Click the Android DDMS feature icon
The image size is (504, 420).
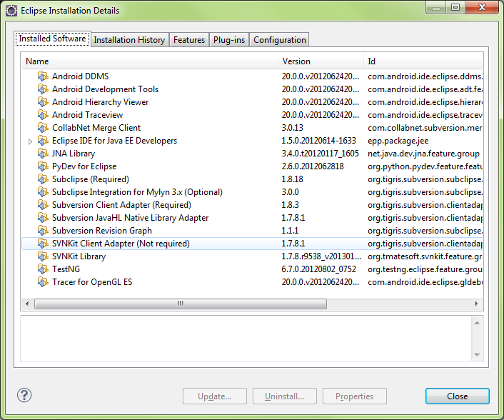(x=43, y=76)
